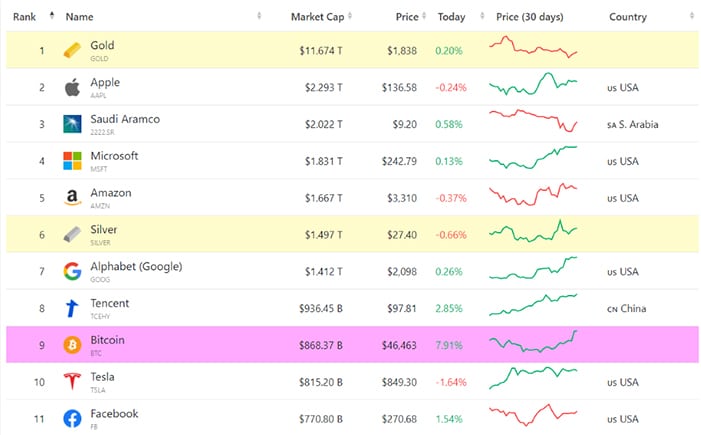Open the Tencent company link

pos(110,303)
